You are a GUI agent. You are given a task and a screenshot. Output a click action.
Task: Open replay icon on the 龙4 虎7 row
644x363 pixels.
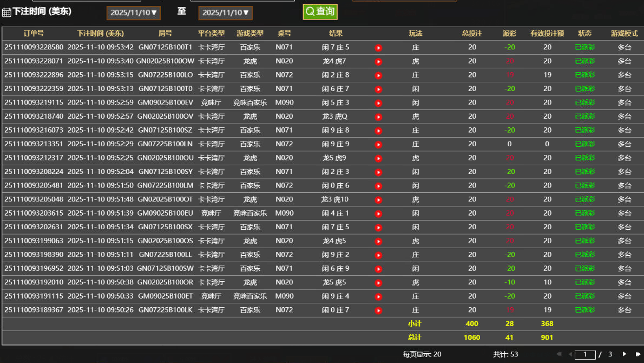[377, 61]
